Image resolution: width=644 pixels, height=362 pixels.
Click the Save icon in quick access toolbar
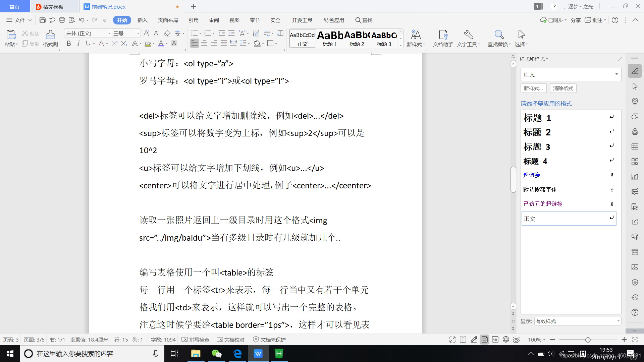click(x=42, y=20)
